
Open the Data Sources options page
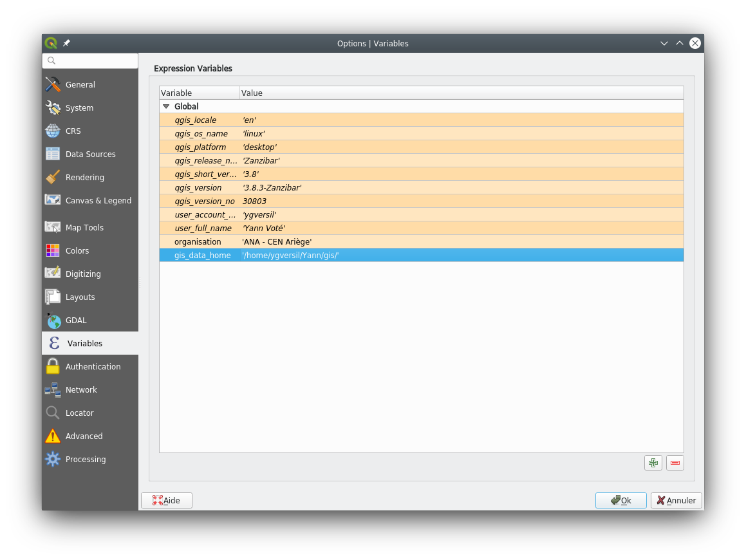90,154
